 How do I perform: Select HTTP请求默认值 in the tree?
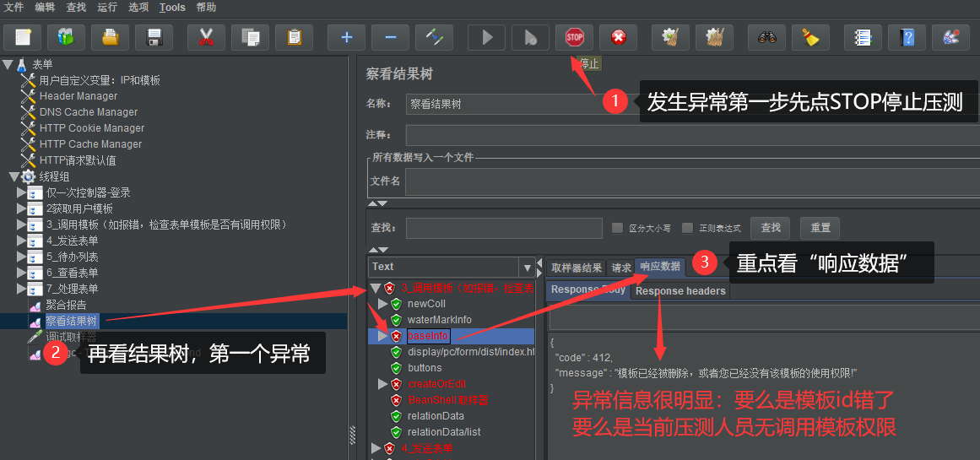(x=78, y=160)
